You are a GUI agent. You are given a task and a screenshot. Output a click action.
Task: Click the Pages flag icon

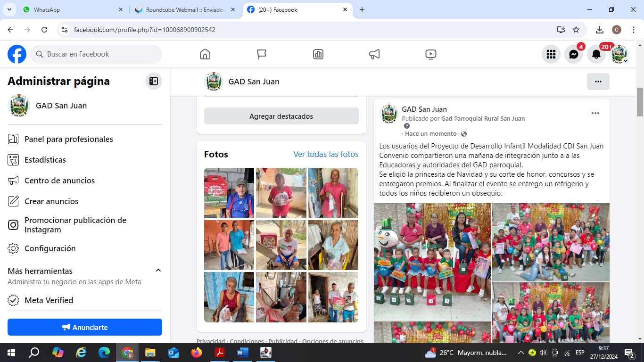click(x=262, y=54)
